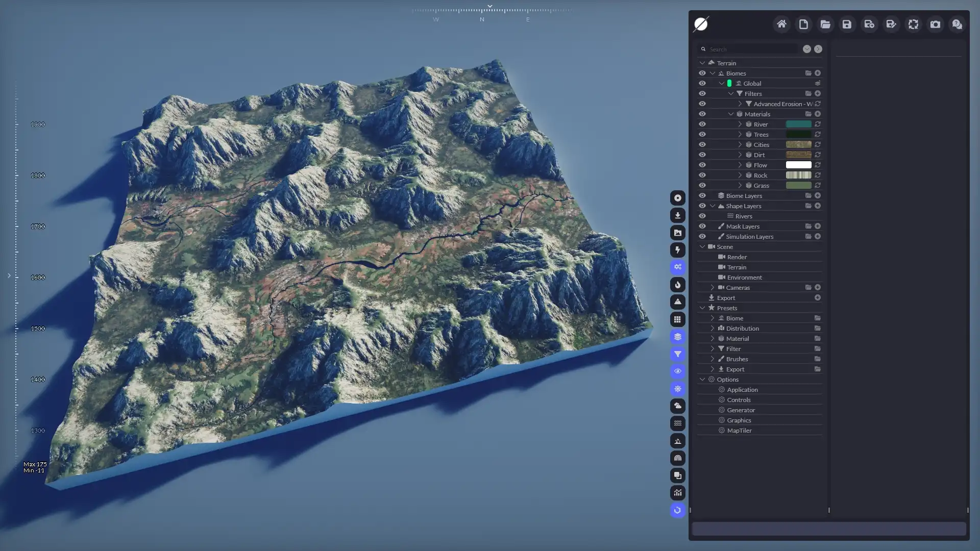980x551 pixels.
Task: Click the Flow material color swatch
Action: tap(799, 165)
